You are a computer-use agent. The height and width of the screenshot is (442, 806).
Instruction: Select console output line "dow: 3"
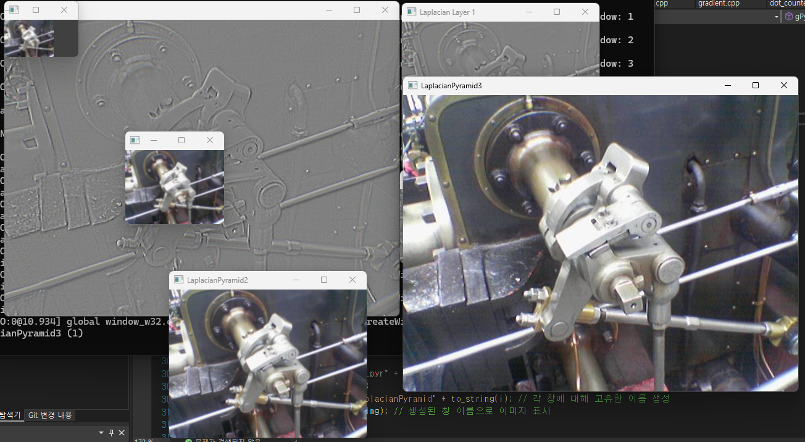[616, 64]
